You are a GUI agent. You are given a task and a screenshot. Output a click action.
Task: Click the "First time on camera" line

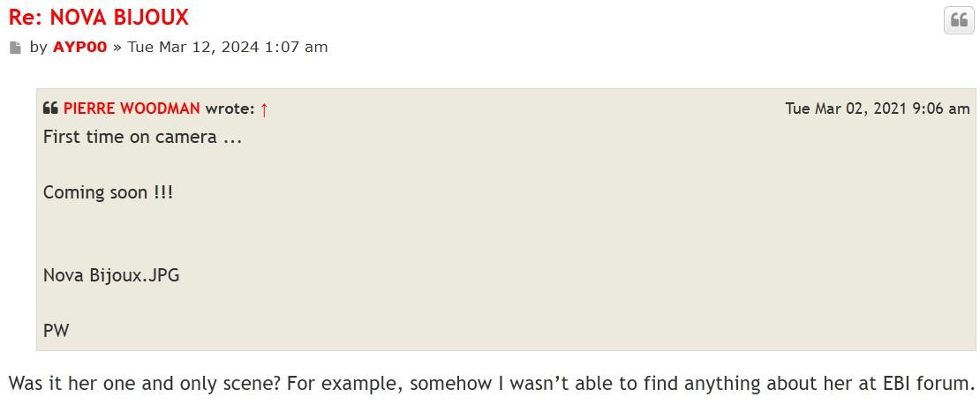(142, 138)
